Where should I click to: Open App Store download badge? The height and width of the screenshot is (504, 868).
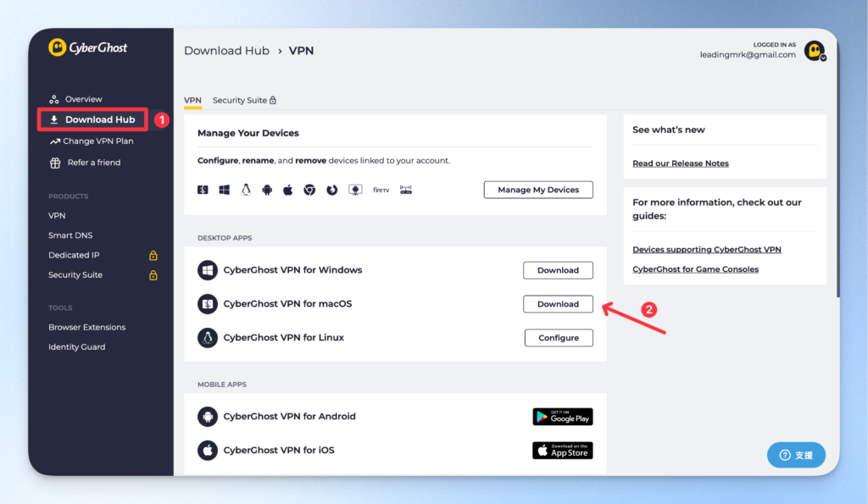pos(563,451)
